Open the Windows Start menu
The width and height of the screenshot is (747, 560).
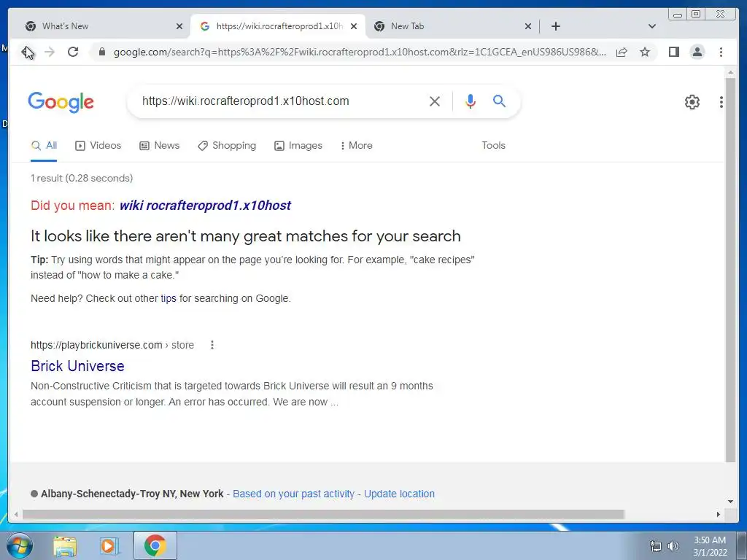pos(19,545)
